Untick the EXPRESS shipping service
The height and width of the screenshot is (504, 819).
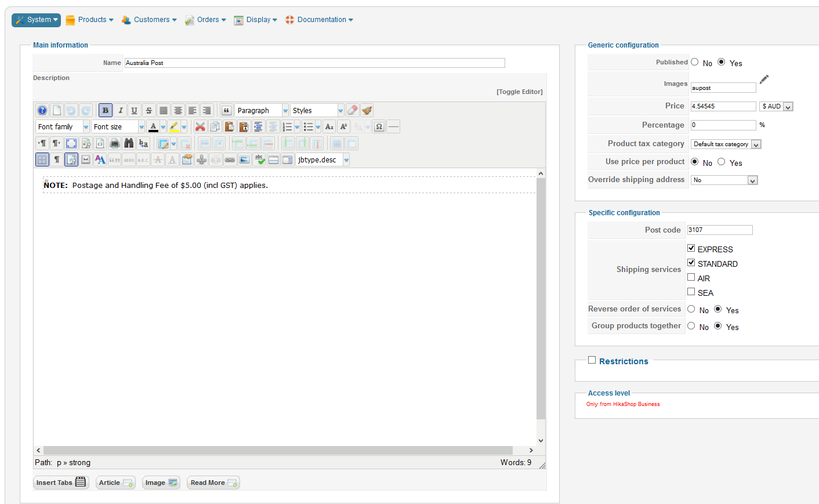[691, 248]
